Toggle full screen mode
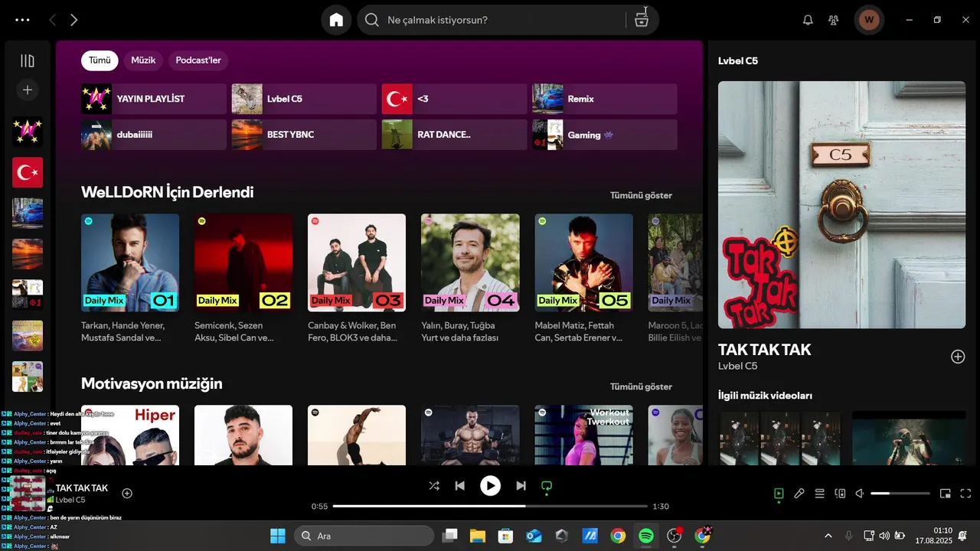The image size is (980, 551). point(965,494)
